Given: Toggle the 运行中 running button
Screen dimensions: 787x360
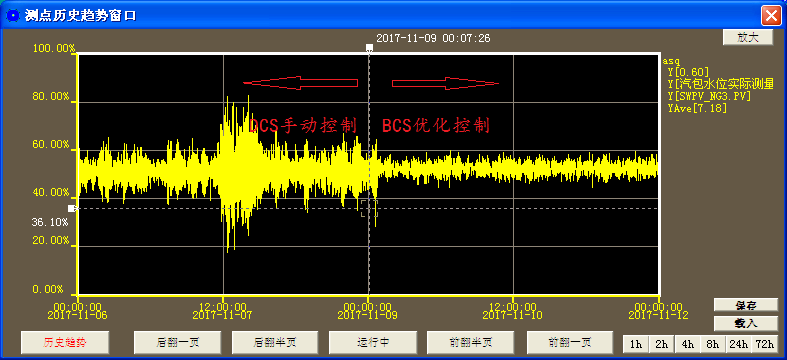Looking at the screenshot, I should coord(373,343).
